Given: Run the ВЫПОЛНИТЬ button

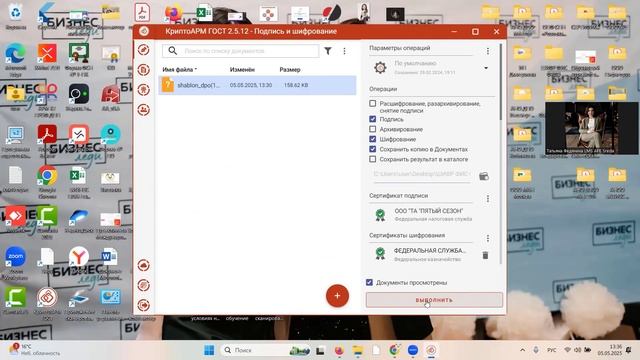Looking at the screenshot, I should pos(434,300).
